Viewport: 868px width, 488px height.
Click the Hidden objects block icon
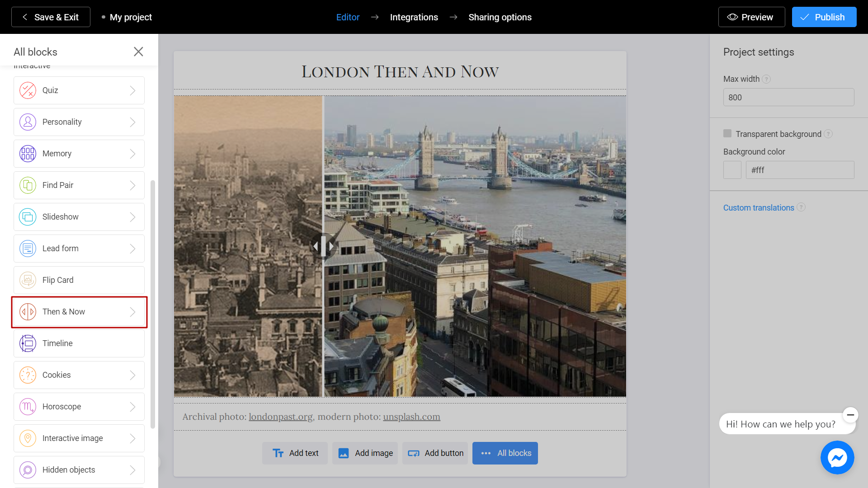click(x=28, y=470)
